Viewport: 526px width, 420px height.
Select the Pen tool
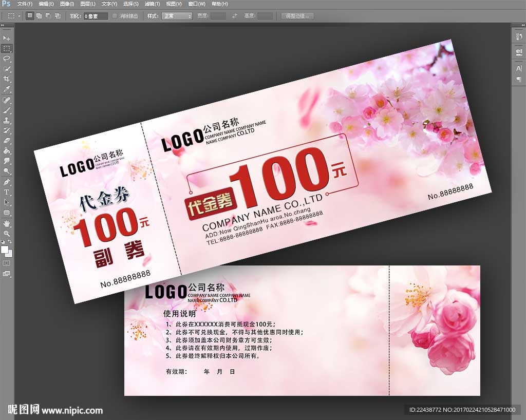click(7, 182)
